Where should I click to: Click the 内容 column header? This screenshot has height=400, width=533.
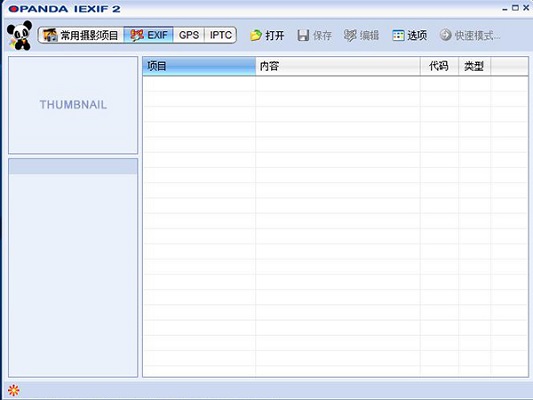pyautogui.click(x=338, y=66)
